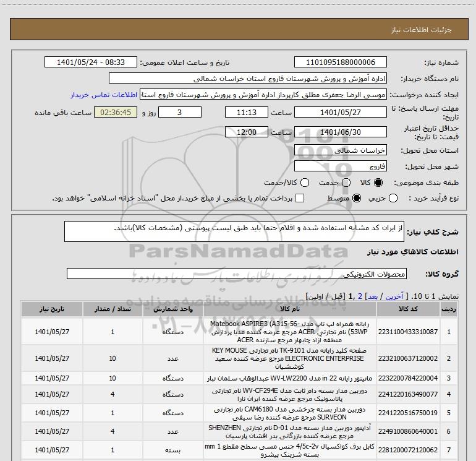Click remaining time countdown 02:36:45
Screen dimensions: 476x461
click(x=116, y=113)
